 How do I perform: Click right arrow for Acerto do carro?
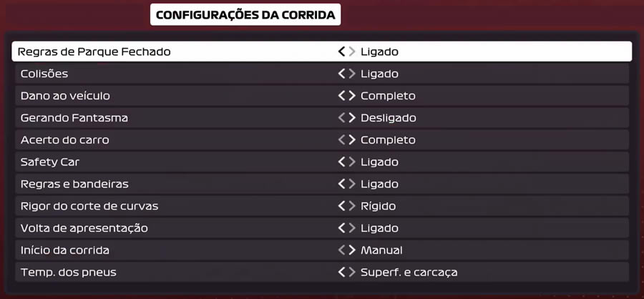click(x=352, y=140)
